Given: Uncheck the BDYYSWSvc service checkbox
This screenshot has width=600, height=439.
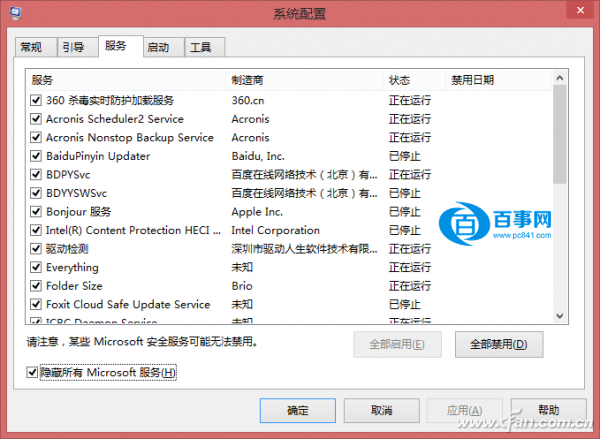Looking at the screenshot, I should (36, 193).
